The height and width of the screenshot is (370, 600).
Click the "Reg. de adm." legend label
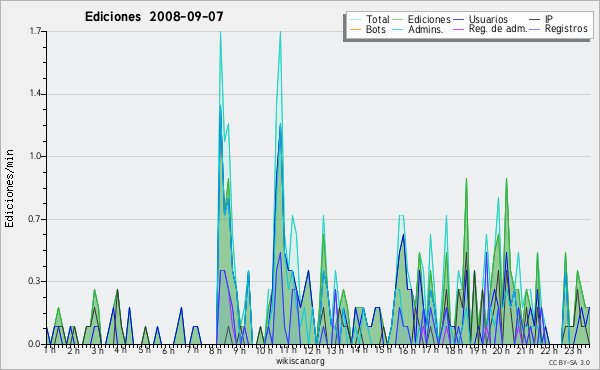[x=498, y=29]
